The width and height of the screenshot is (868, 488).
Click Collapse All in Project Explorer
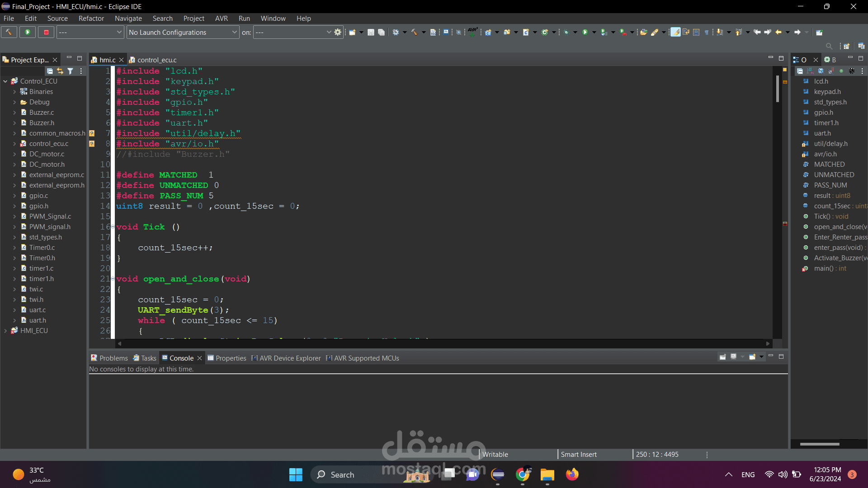click(50, 71)
